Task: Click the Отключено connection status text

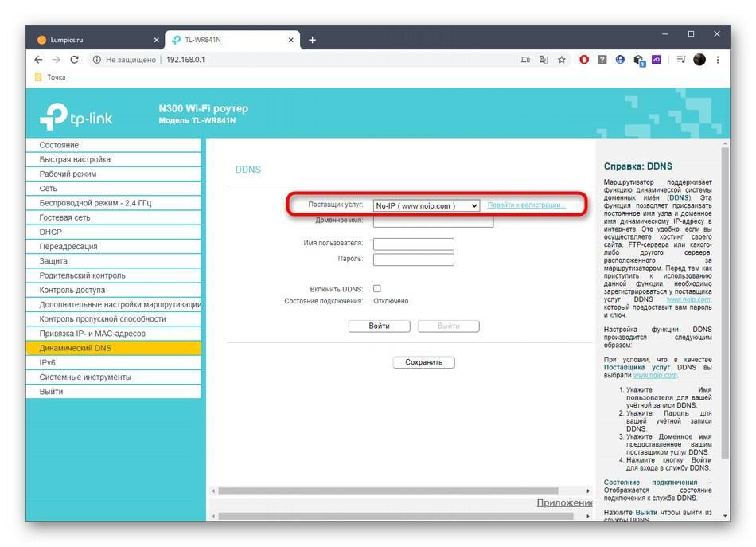Action: (391, 301)
